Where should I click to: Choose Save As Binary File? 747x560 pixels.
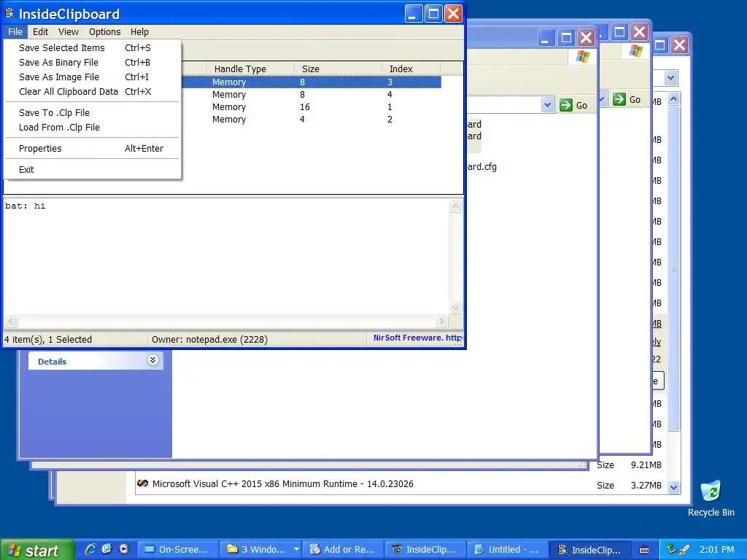click(x=93, y=63)
